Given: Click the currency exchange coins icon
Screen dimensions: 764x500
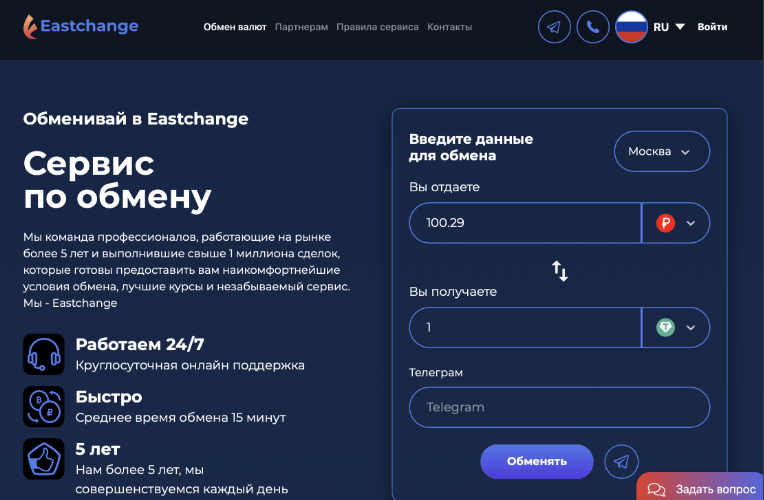Looking at the screenshot, I should pyautogui.click(x=44, y=406).
